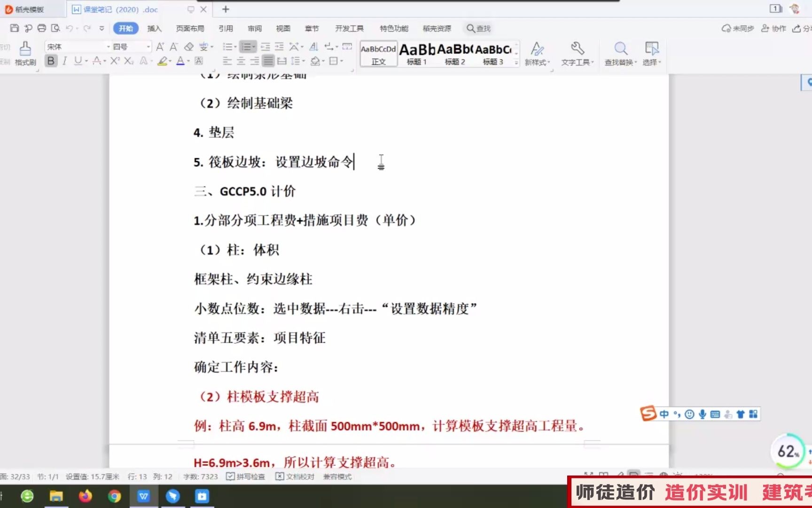
Task: Click the Distributed alignment icon
Action: coord(282,61)
